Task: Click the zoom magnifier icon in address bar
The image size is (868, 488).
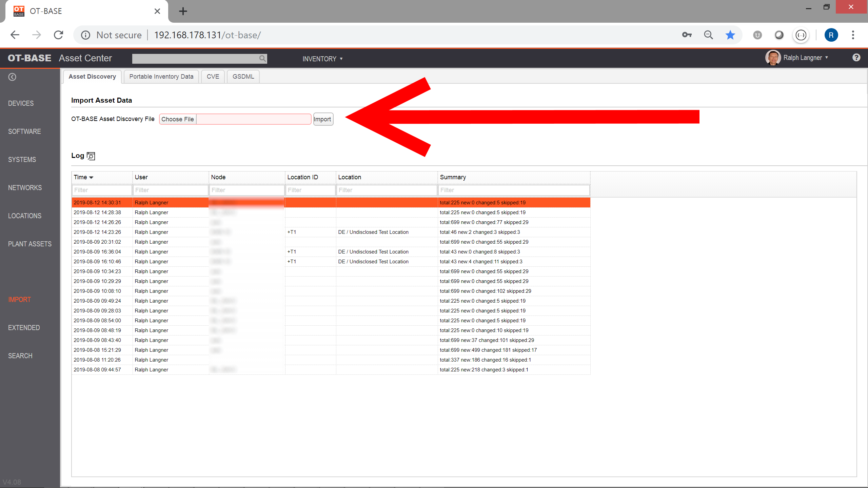Action: click(x=708, y=35)
